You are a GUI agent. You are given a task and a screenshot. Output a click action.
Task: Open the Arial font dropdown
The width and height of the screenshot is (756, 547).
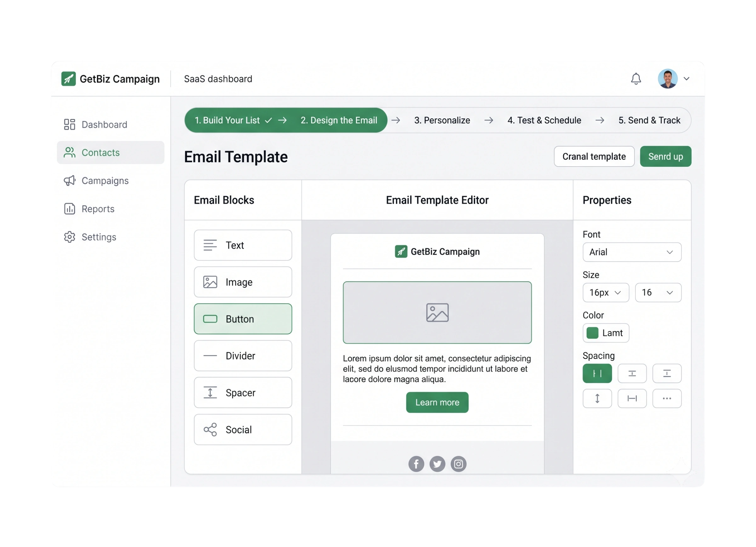(632, 252)
